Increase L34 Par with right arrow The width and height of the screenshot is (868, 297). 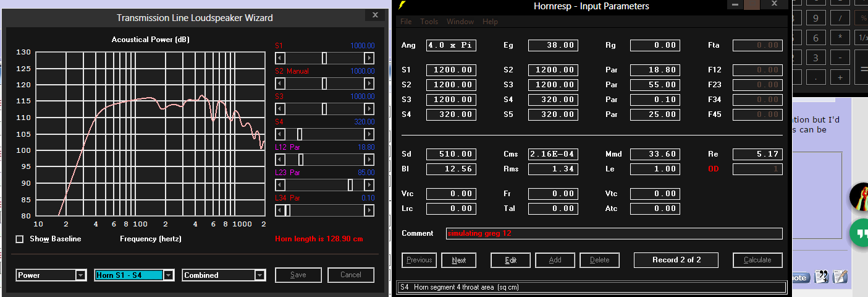point(369,210)
